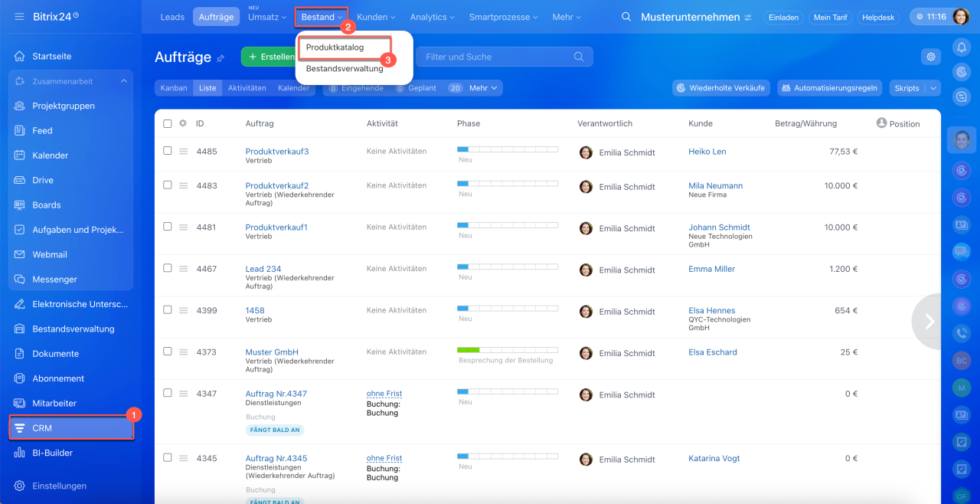This screenshot has width=980, height=504.
Task: Expand the Kunden dropdown menu
Action: click(x=376, y=17)
